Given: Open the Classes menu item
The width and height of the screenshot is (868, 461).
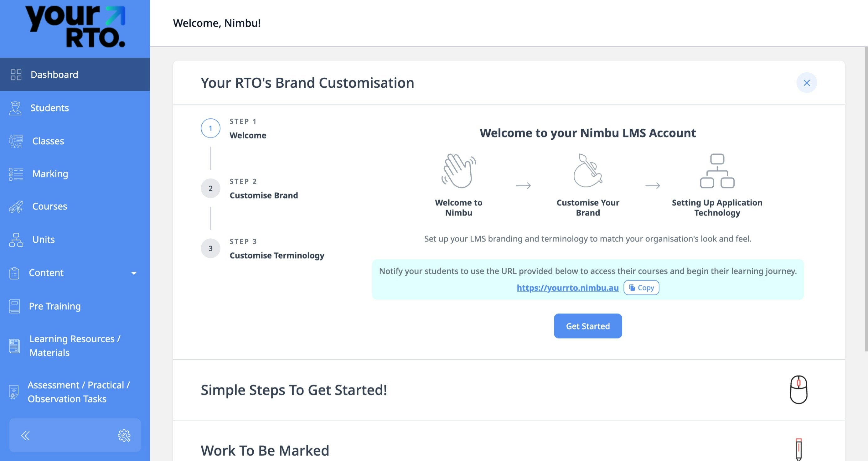Looking at the screenshot, I should [75, 141].
